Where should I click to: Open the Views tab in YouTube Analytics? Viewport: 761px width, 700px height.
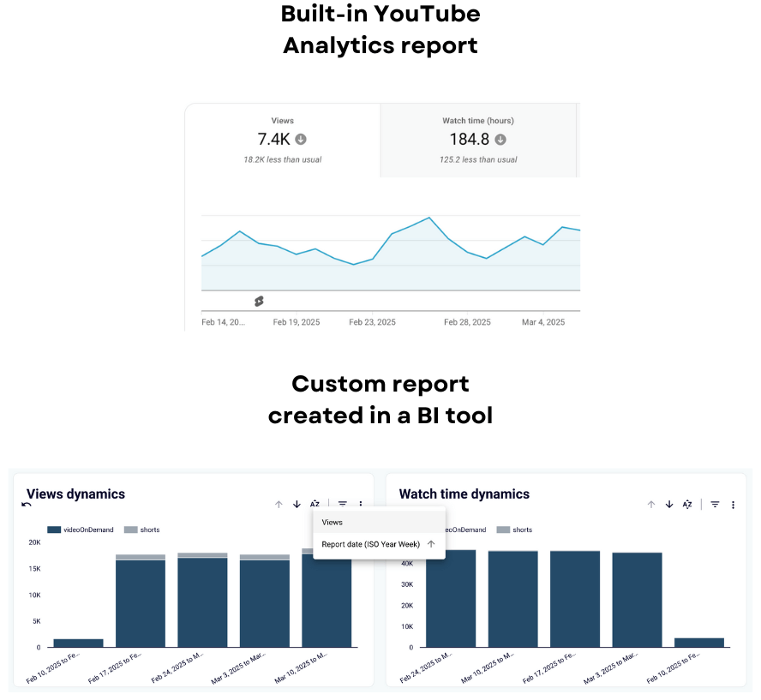[283, 141]
